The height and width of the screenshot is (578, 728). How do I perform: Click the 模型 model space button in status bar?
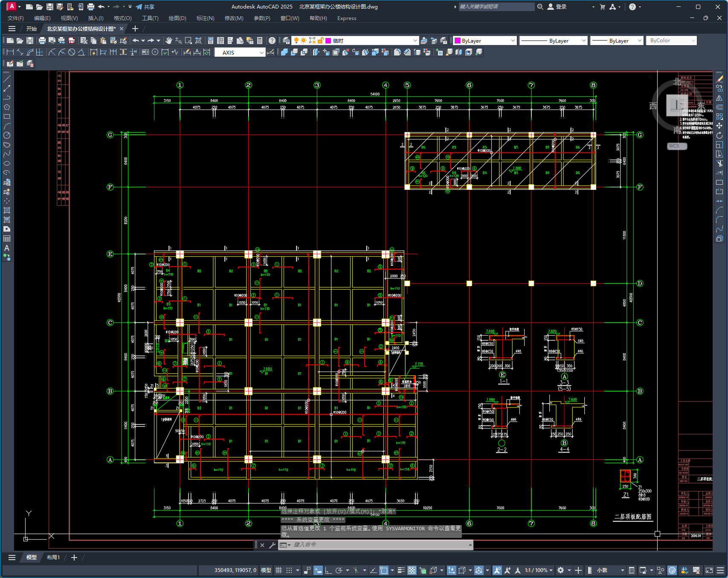pos(266,570)
